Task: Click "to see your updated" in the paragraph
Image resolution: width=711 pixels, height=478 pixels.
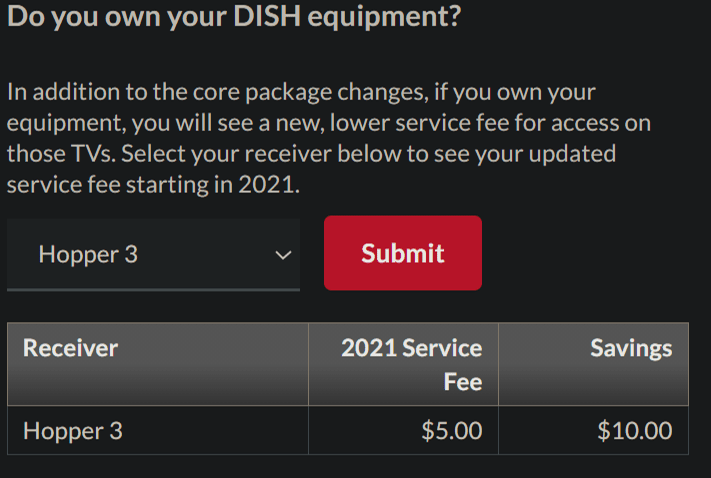Action: click(519, 155)
